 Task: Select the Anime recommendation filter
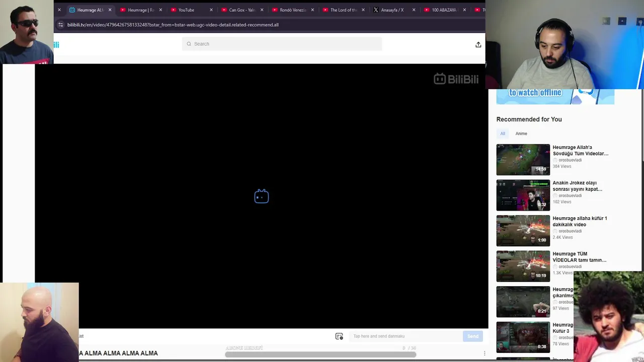tap(521, 134)
